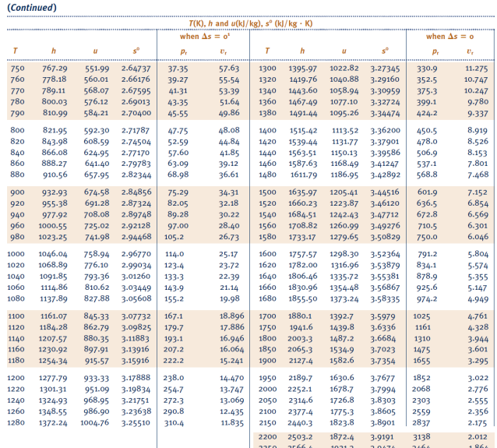Select the pr value 75.29
The height and width of the screenshot is (448, 497).
(x=178, y=192)
